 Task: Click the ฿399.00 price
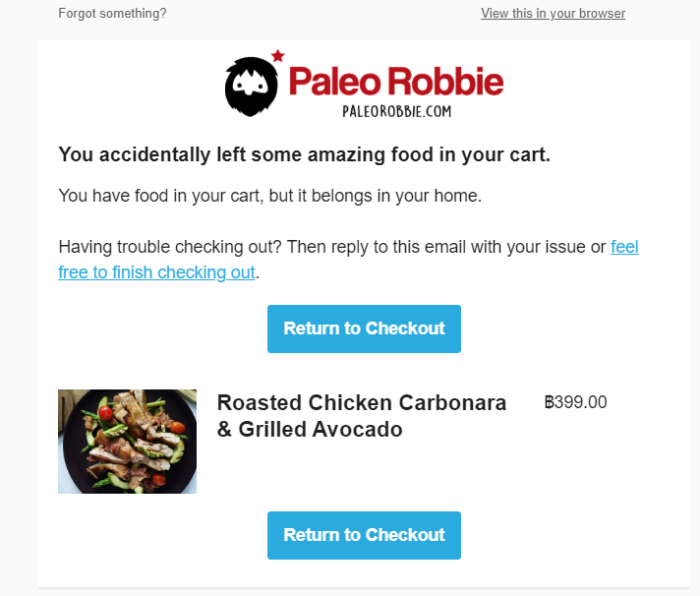[575, 402]
